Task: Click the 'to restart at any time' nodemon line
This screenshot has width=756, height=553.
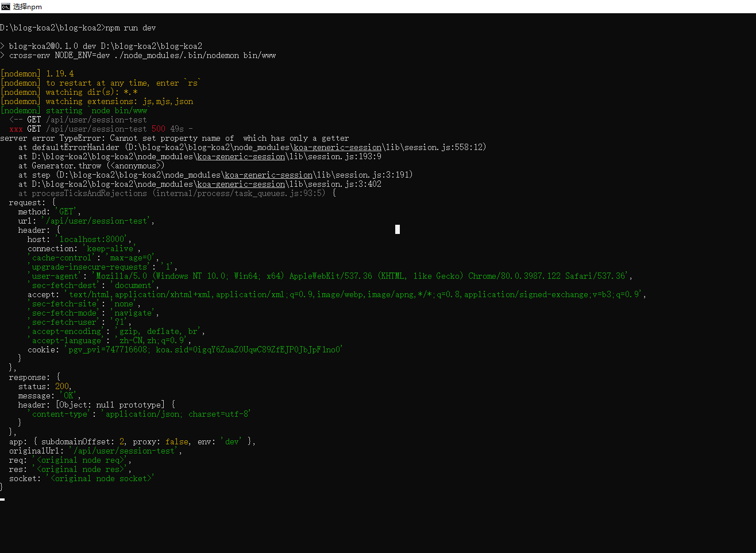Action: click(x=101, y=83)
